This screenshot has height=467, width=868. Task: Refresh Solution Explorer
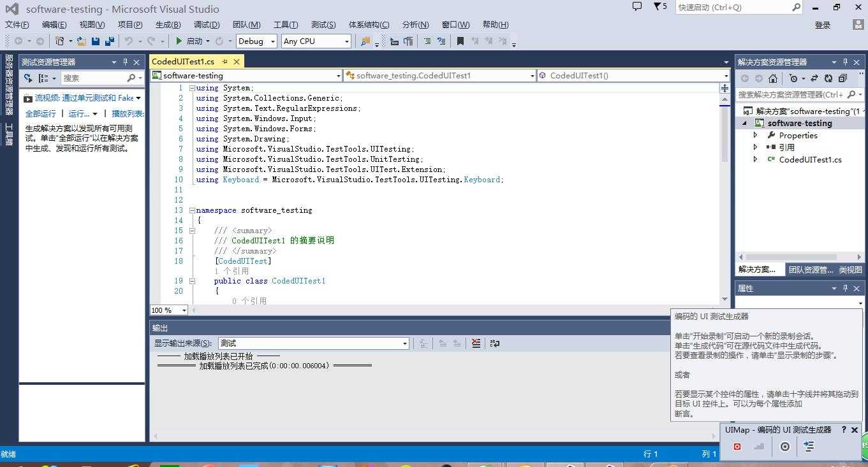[x=828, y=78]
